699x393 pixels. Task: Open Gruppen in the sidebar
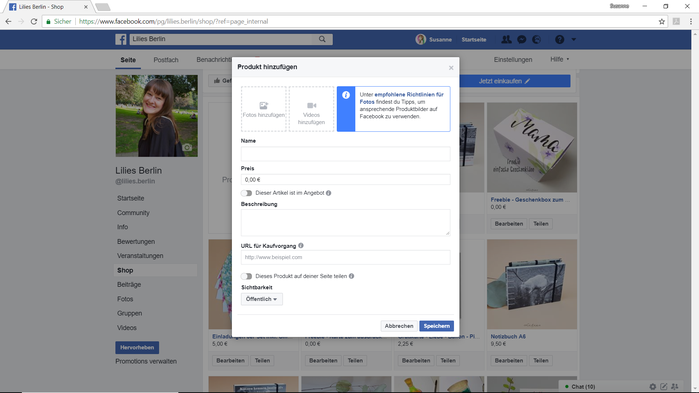[130, 313]
